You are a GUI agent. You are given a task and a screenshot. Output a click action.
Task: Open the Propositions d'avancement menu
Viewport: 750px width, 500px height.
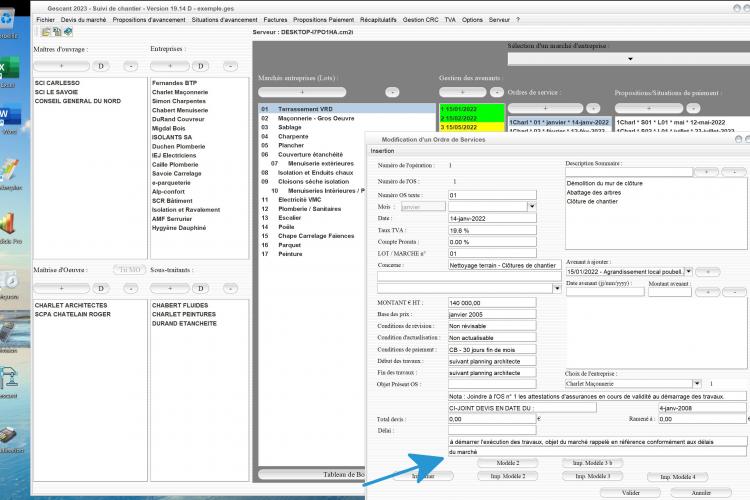click(x=149, y=20)
